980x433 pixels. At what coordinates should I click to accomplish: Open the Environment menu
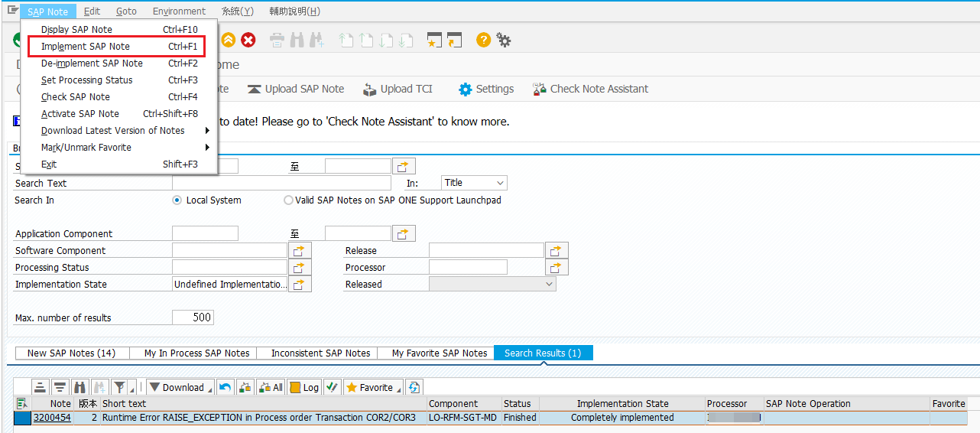(x=179, y=11)
